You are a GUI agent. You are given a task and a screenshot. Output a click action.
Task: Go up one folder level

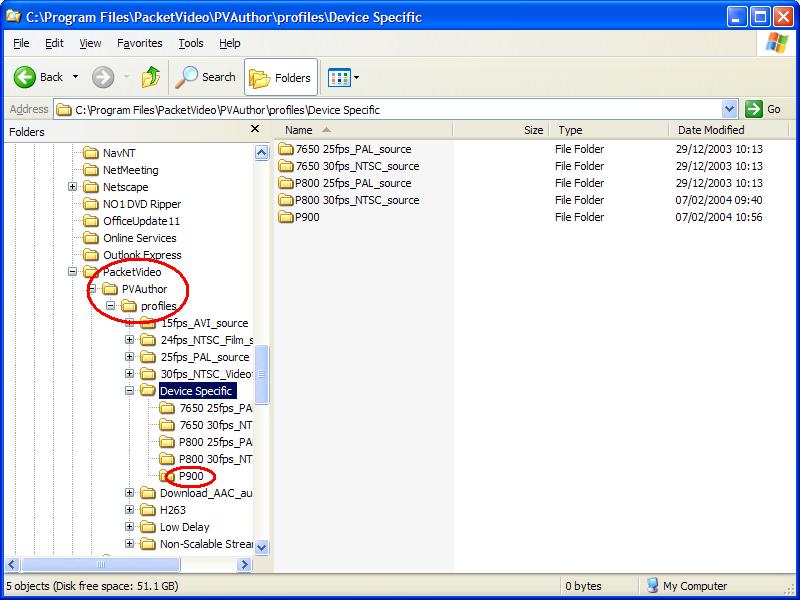pyautogui.click(x=151, y=77)
